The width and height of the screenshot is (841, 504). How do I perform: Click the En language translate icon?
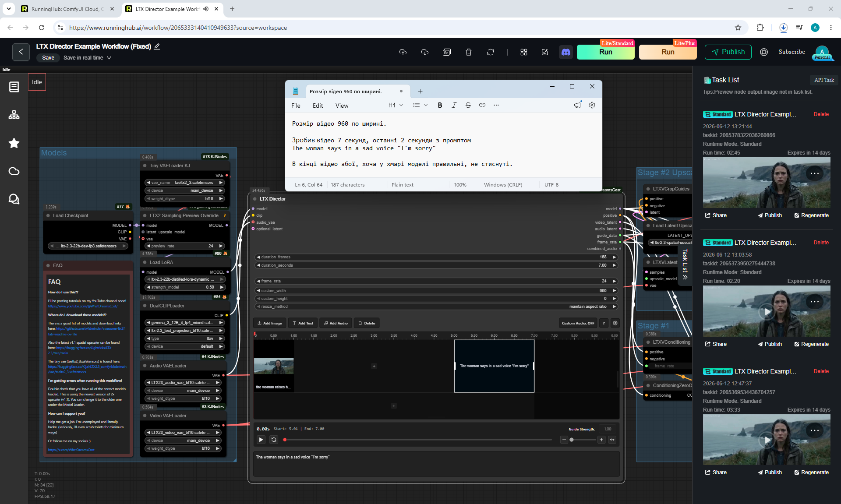point(447,52)
